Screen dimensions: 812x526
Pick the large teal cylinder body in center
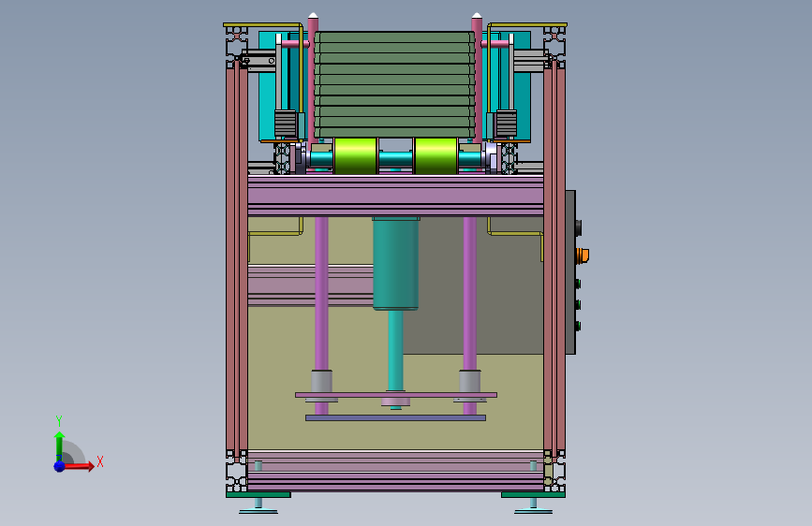tap(395, 263)
